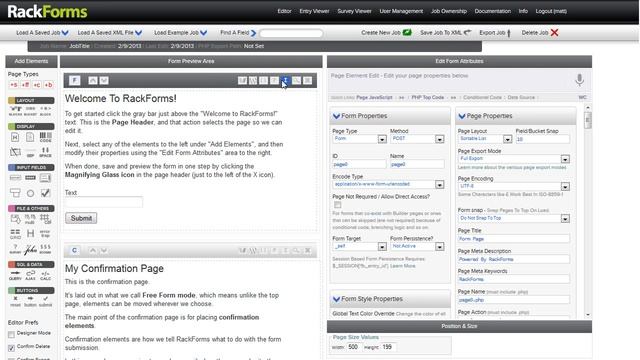
Task: Add the signature element
Action: (30, 249)
